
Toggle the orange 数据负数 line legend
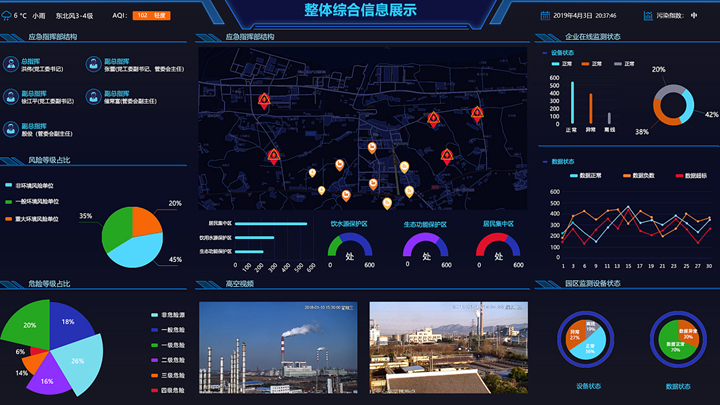click(x=639, y=175)
